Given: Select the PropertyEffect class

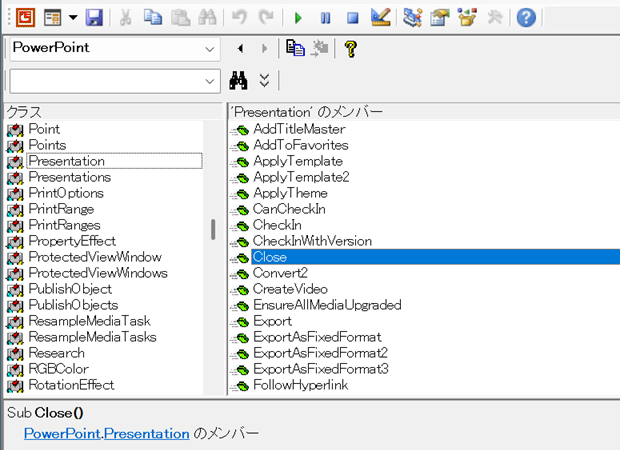Looking at the screenshot, I should [72, 241].
